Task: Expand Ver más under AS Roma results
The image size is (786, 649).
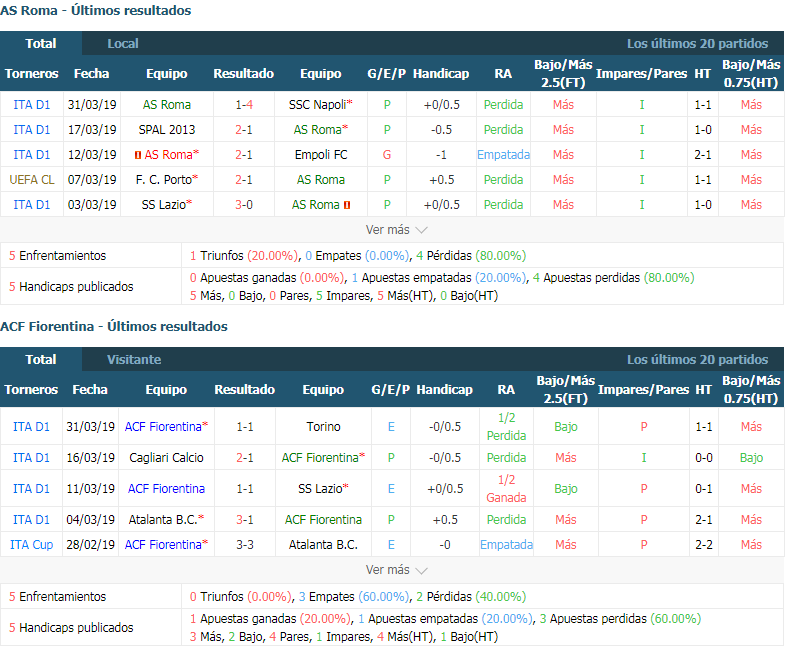Action: pos(396,230)
